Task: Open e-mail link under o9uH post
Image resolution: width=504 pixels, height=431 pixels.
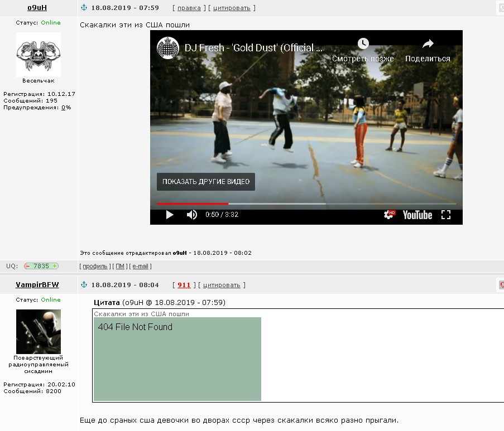Action: click(x=141, y=267)
